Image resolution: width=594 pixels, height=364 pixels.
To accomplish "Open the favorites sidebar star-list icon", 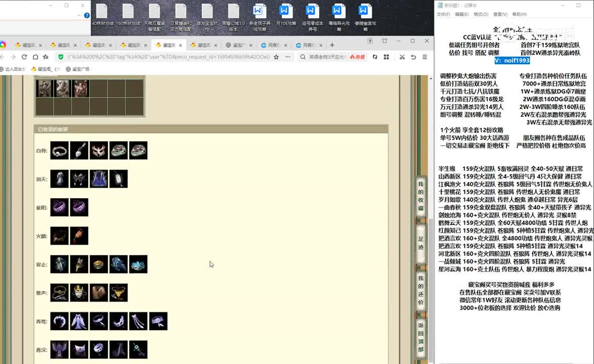I will [46, 57].
